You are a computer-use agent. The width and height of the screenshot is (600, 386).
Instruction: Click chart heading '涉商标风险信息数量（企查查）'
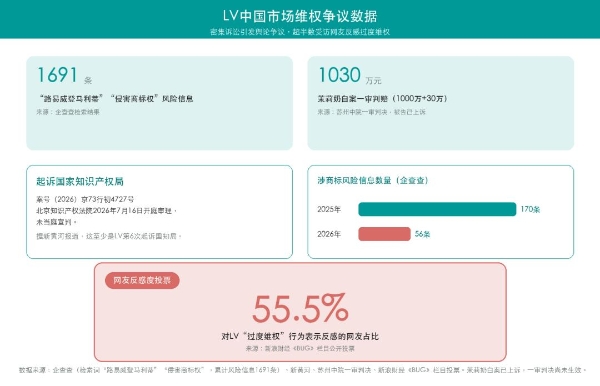373,180
